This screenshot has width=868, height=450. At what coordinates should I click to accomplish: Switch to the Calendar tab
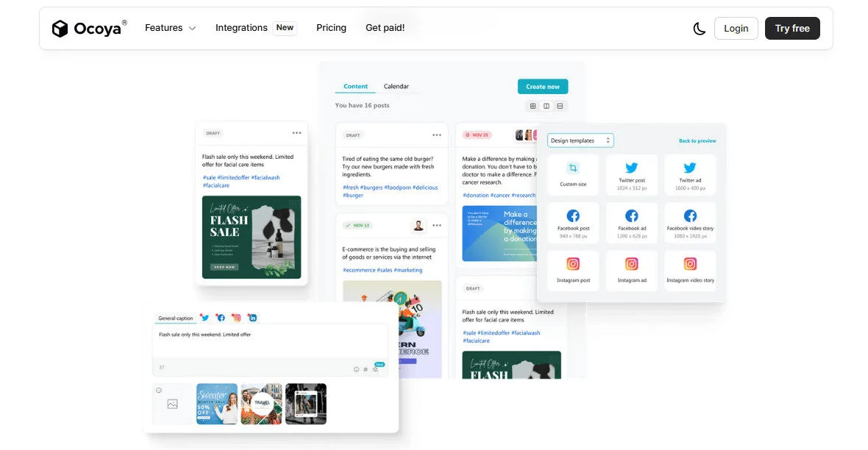tap(396, 86)
